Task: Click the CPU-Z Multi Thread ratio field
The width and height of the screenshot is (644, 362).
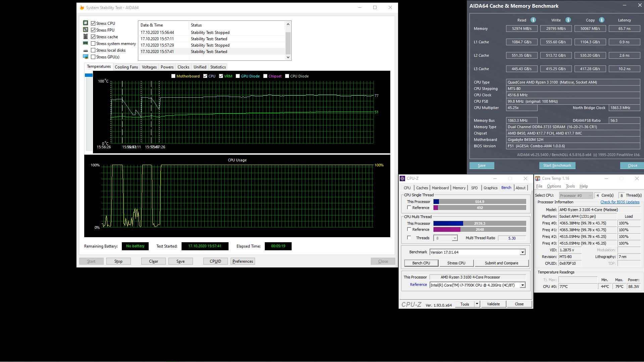Action: tap(512, 238)
